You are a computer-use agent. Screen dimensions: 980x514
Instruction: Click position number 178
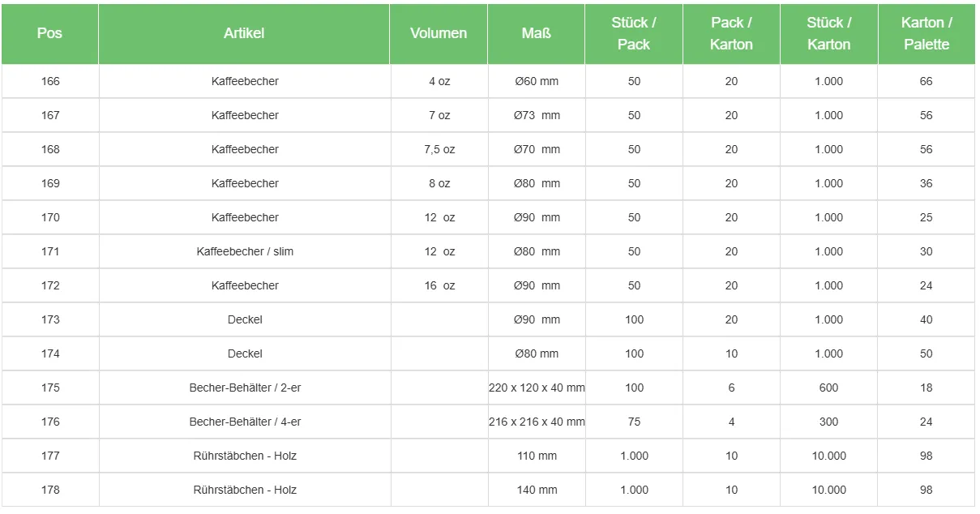(x=50, y=490)
